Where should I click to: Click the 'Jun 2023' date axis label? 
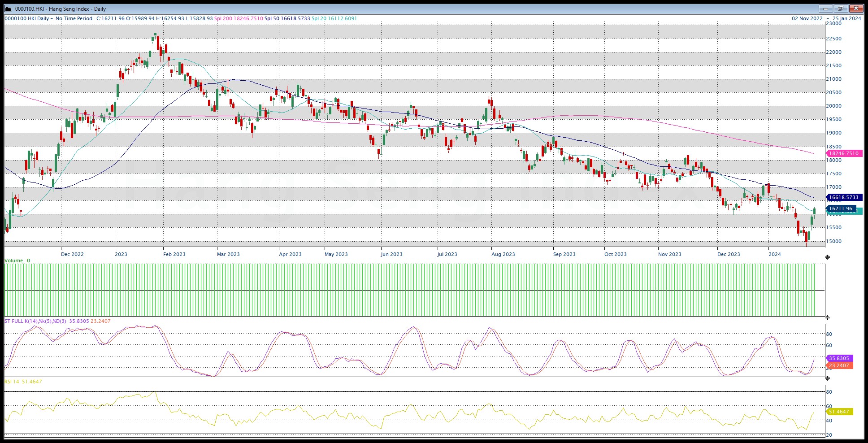[392, 254]
